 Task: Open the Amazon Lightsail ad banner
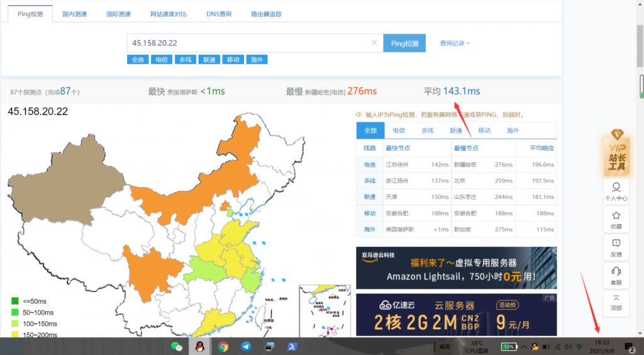coord(457,268)
